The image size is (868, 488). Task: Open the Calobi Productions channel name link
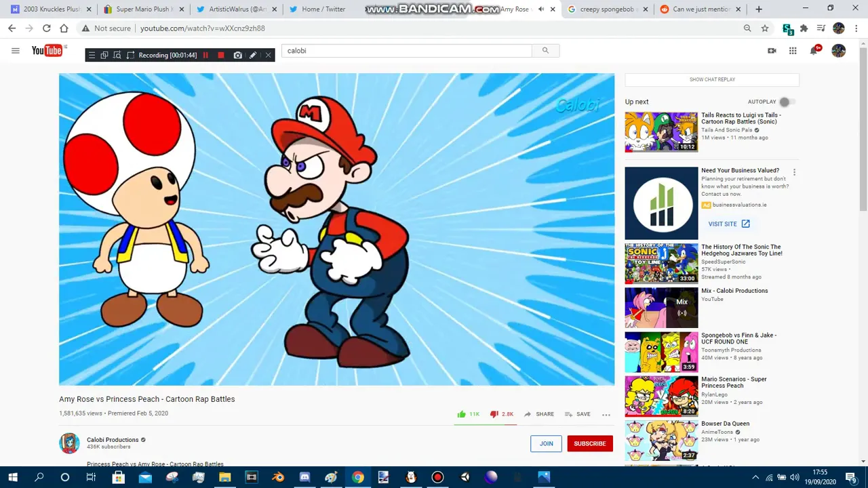113,440
